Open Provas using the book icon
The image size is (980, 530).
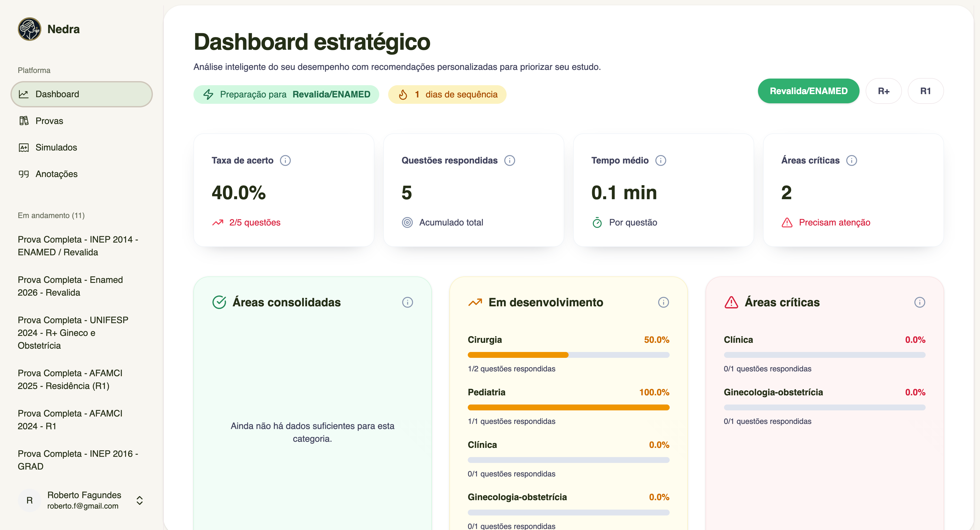[23, 121]
